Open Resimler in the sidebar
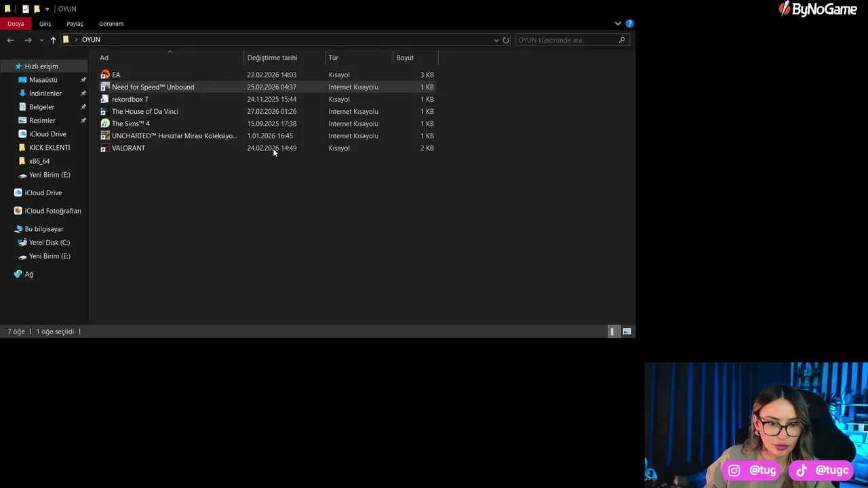 (x=42, y=121)
